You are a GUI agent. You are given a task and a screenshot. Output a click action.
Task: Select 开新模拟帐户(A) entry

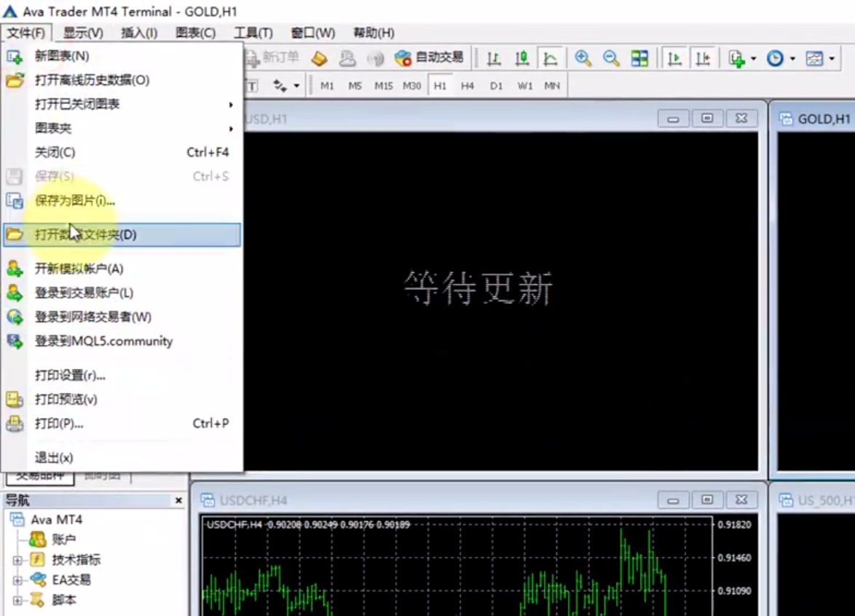click(122, 269)
